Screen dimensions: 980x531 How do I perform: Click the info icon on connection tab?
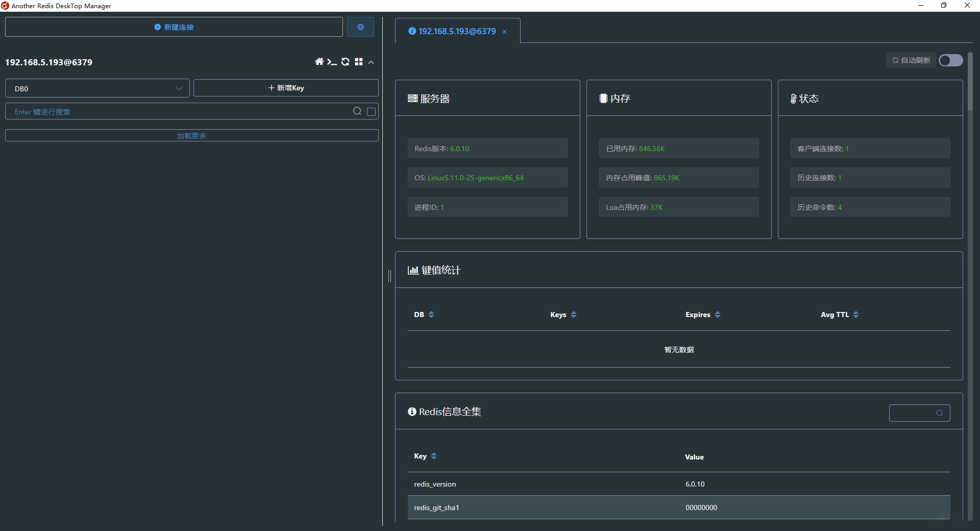(x=412, y=31)
